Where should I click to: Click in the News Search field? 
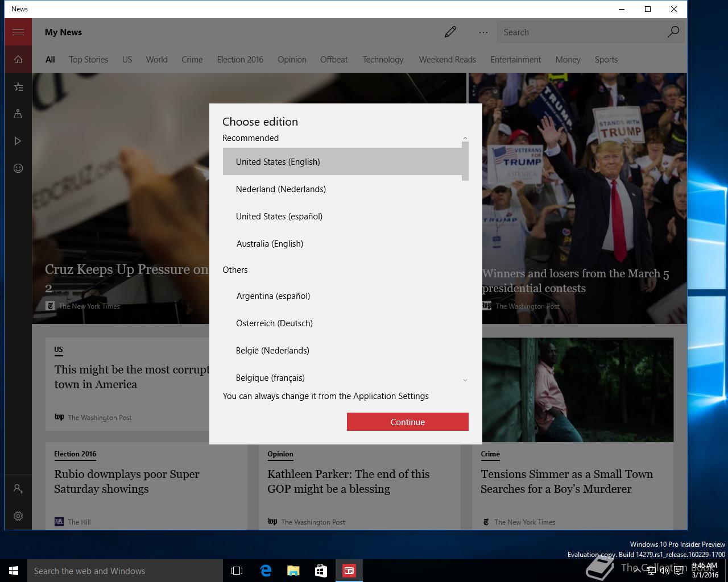580,32
